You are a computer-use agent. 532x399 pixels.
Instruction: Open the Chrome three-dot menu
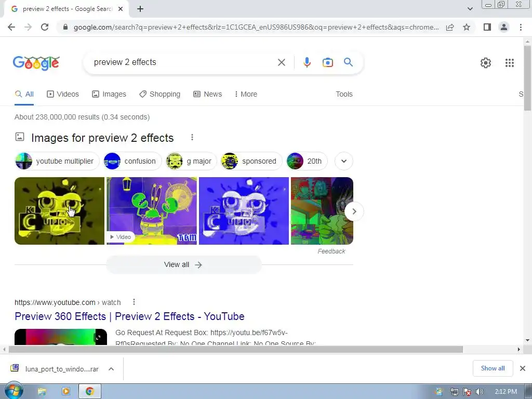point(521,27)
